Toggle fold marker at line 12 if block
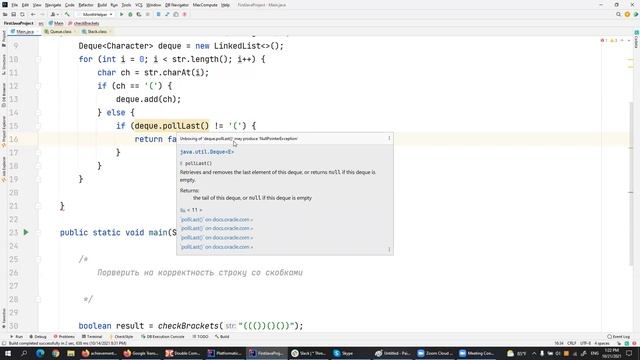 click(x=38, y=86)
